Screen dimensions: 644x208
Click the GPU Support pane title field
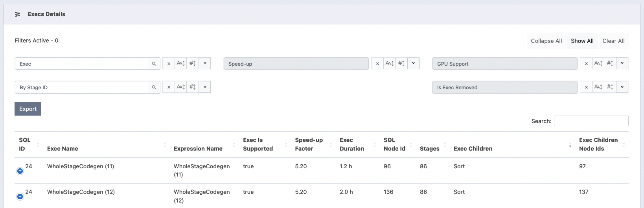pyautogui.click(x=505, y=64)
